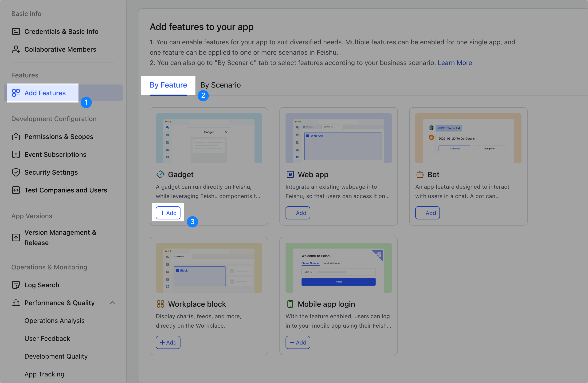Switch to the By Scenario tab
The image size is (588, 383).
pos(220,85)
